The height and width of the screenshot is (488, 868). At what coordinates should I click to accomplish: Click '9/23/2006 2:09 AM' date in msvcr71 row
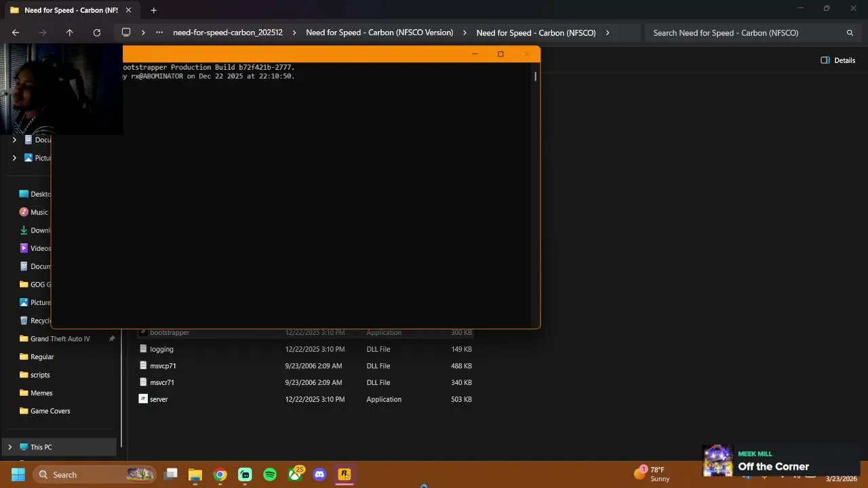click(x=313, y=382)
